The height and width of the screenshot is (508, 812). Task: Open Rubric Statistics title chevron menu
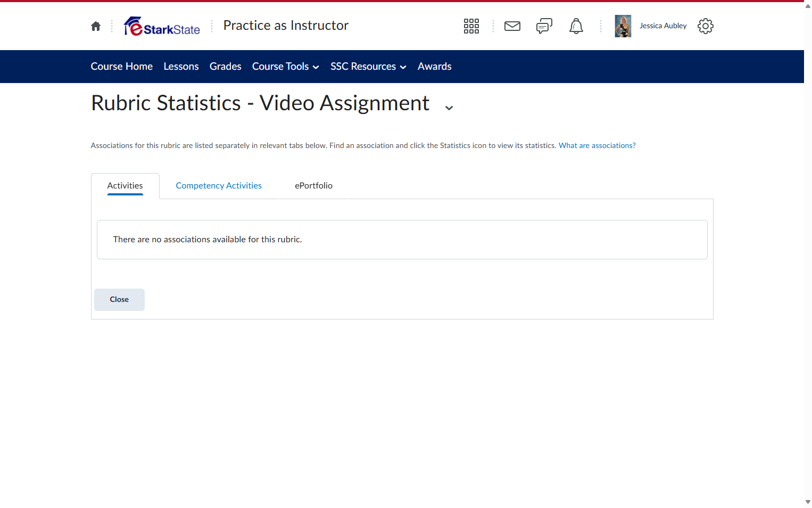click(449, 108)
